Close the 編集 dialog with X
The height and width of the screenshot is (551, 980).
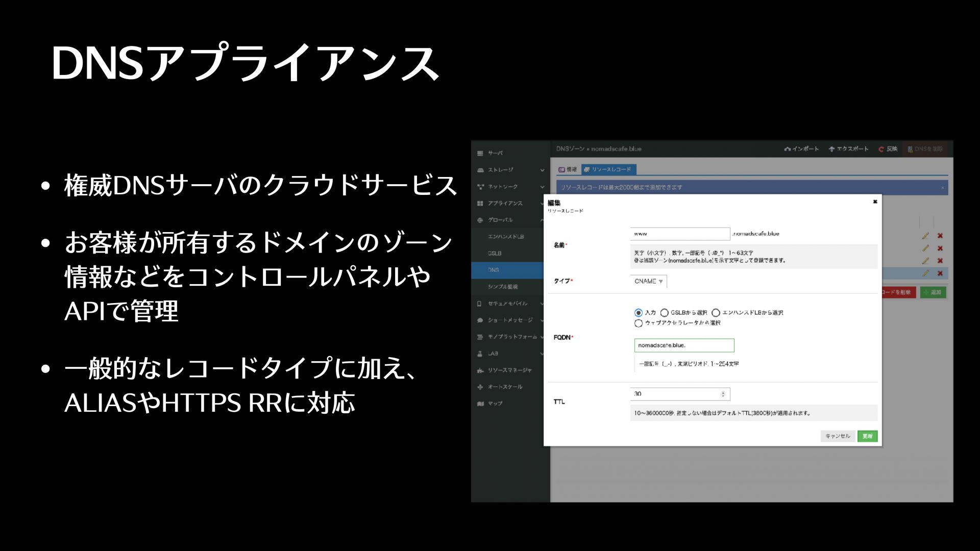[875, 202]
